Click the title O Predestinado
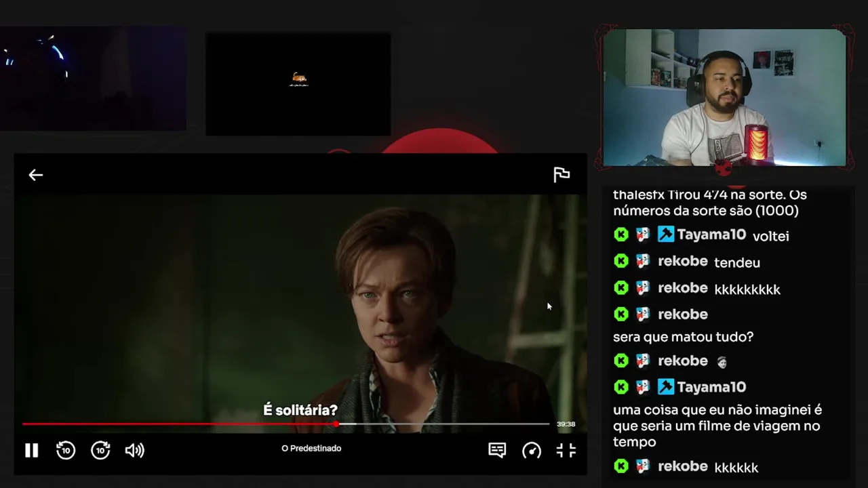 [x=311, y=448]
